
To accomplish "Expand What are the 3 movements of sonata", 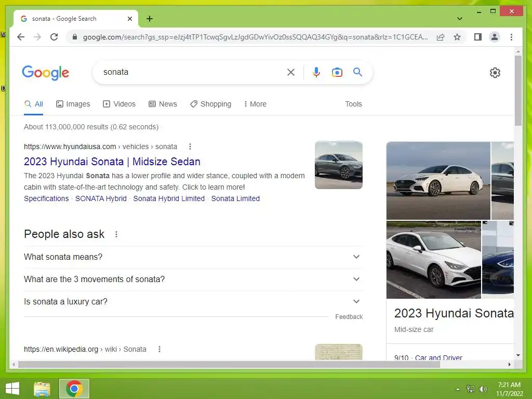I will click(x=193, y=279).
